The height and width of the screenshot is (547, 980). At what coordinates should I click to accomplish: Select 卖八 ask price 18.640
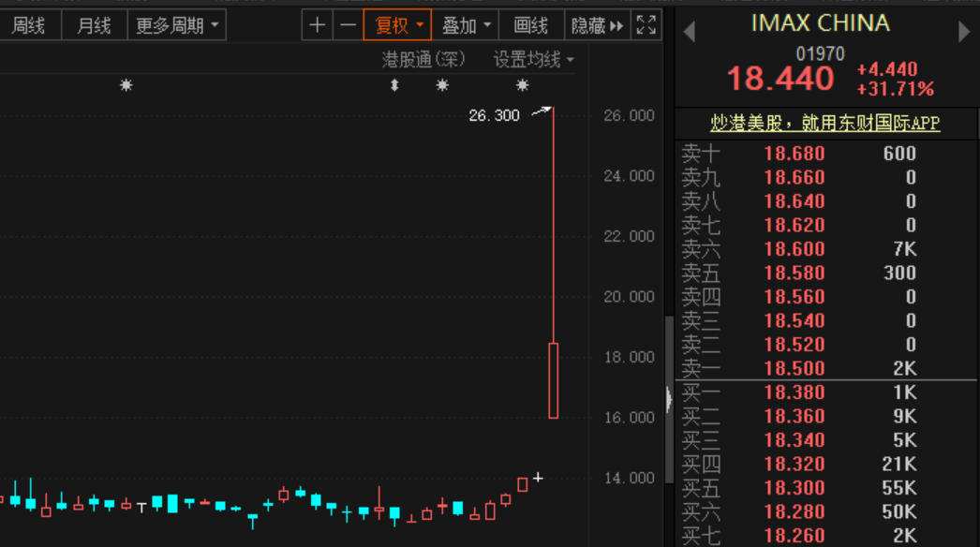click(x=794, y=201)
